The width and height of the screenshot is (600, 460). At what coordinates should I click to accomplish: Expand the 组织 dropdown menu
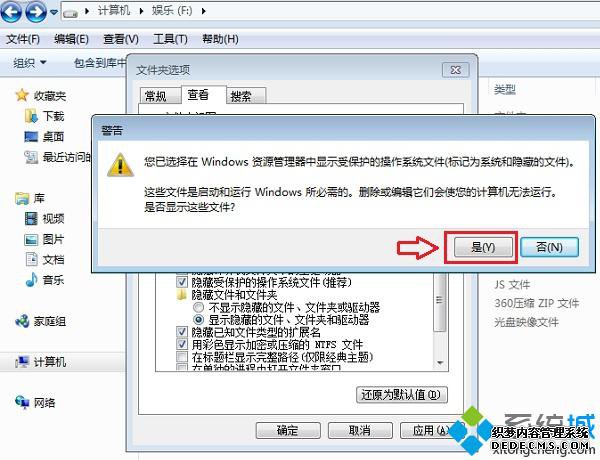30,62
